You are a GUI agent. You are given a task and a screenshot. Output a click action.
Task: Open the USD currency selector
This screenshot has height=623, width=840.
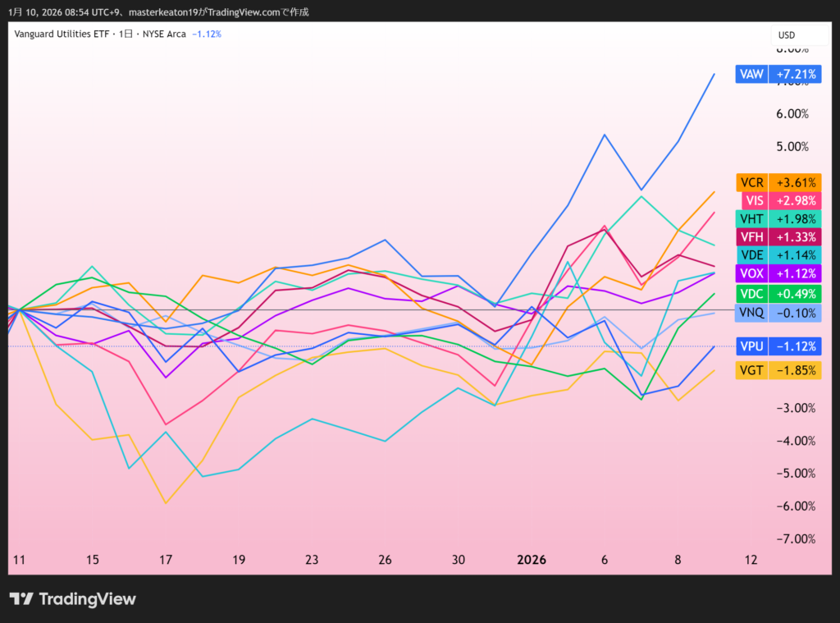coord(787,35)
